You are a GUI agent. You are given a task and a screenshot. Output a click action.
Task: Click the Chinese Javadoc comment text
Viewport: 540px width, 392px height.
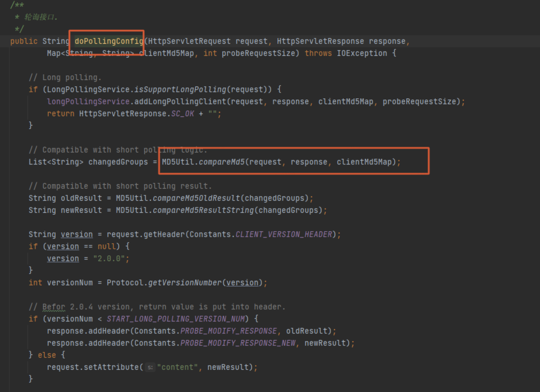coord(41,17)
